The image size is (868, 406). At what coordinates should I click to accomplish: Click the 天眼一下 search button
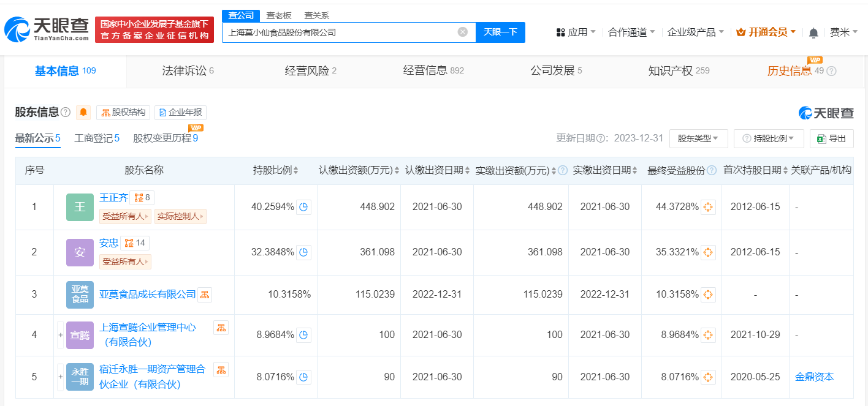[x=501, y=32]
